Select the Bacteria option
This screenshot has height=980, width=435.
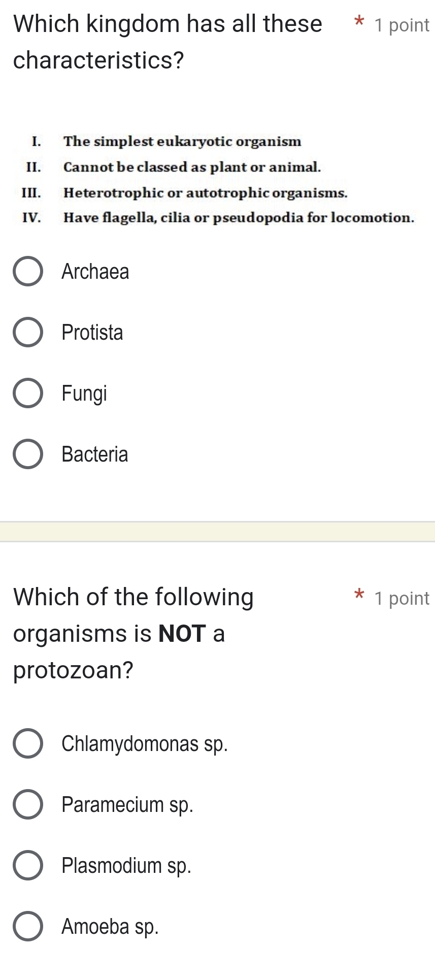pyautogui.click(x=27, y=454)
